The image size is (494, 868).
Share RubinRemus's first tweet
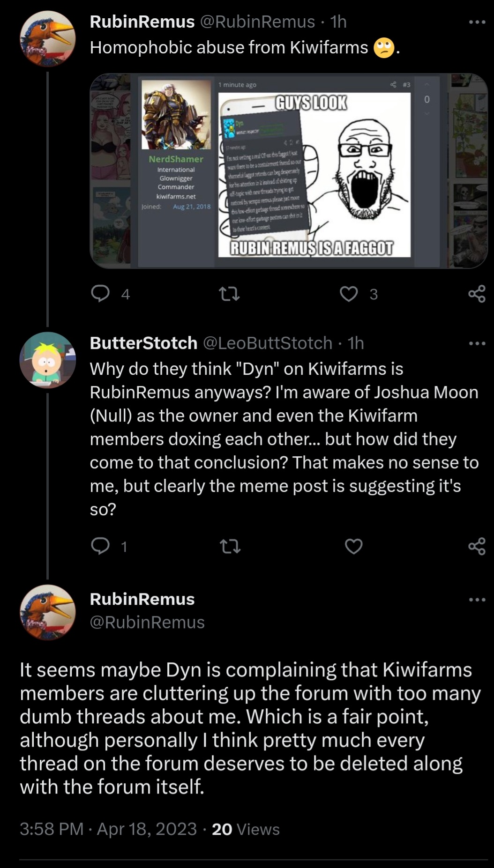pos(477,294)
